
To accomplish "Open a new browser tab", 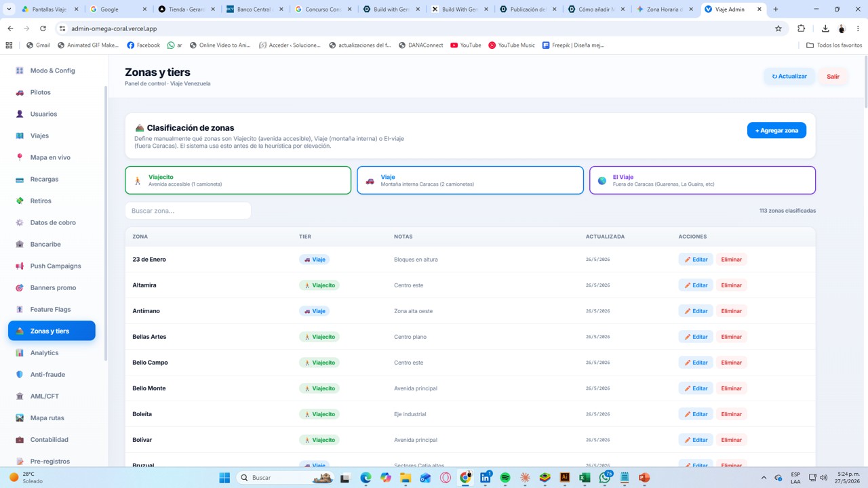I will pos(776,9).
